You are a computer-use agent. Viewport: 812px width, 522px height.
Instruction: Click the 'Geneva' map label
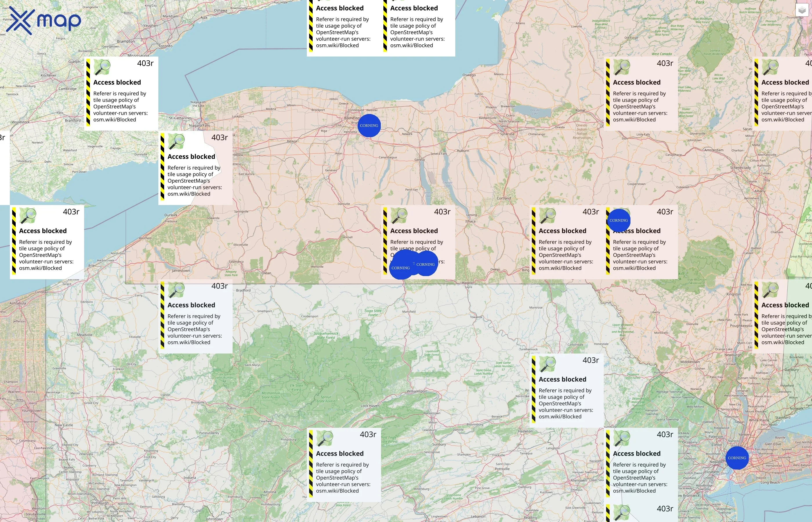pos(419,160)
